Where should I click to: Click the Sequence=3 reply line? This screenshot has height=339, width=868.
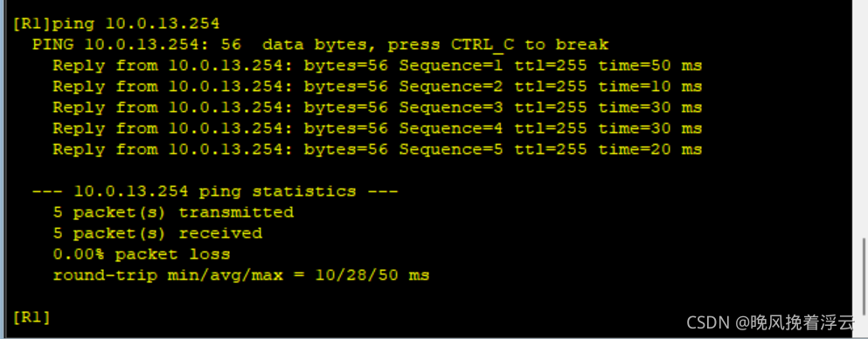click(x=378, y=107)
